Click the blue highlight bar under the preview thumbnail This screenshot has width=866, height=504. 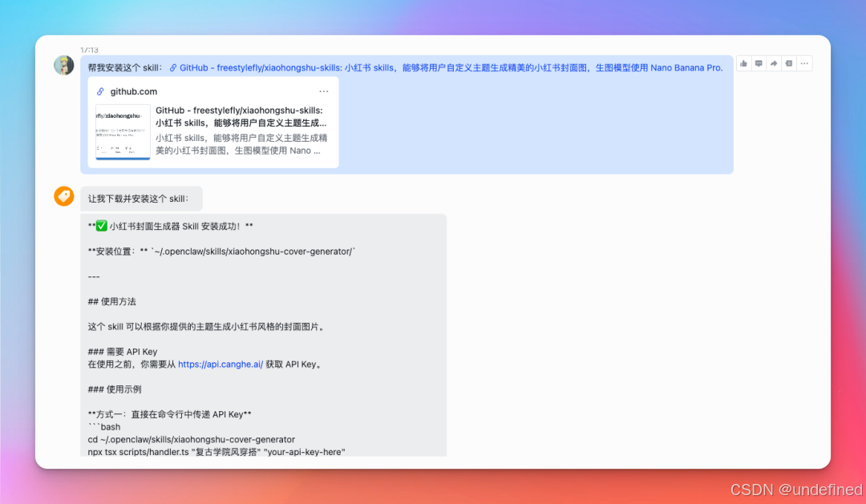point(122,157)
